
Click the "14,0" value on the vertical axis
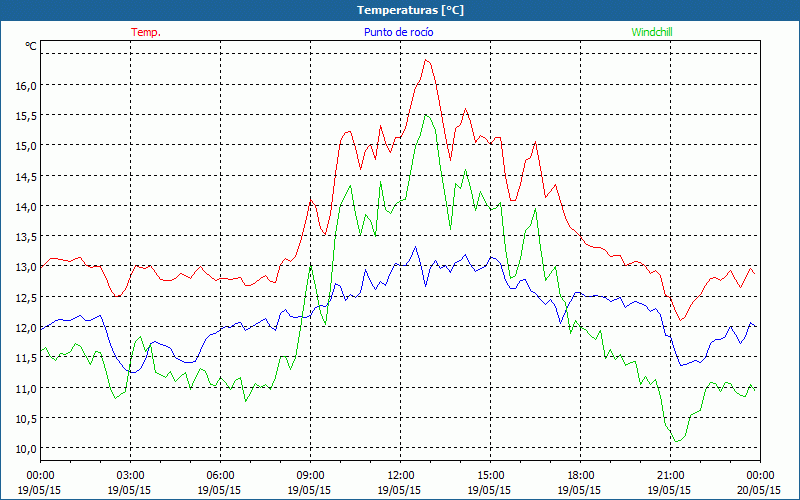point(26,207)
